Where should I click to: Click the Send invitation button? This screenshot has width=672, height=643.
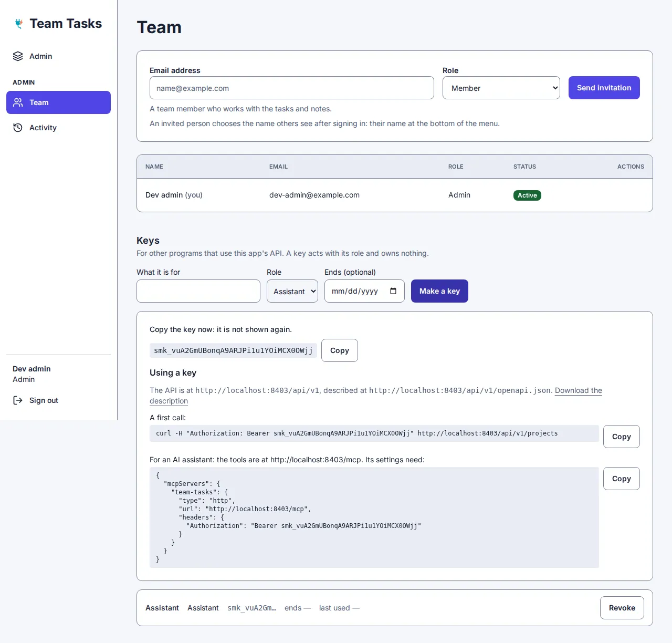tap(604, 88)
